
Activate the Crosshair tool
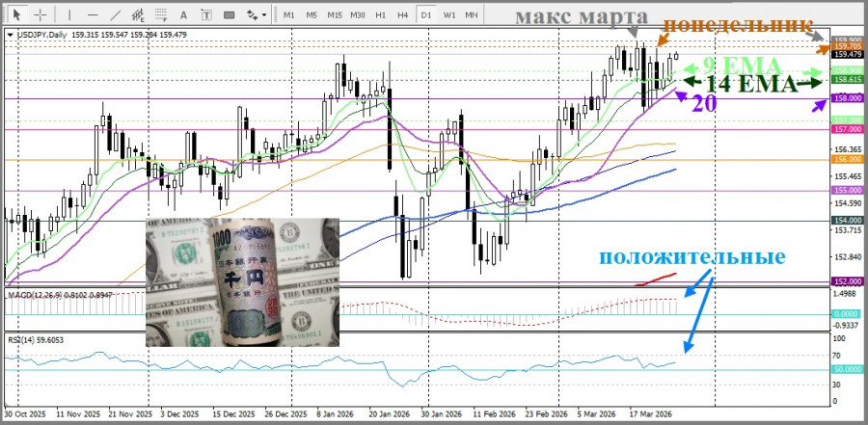point(41,15)
